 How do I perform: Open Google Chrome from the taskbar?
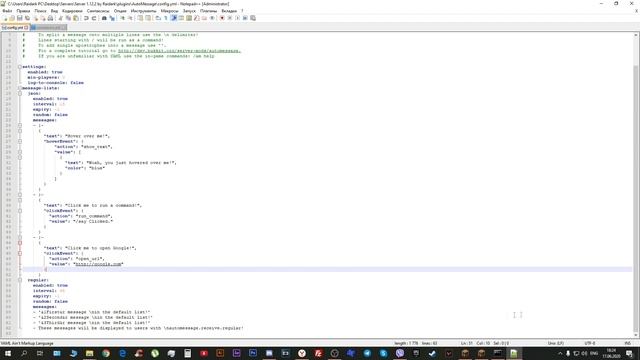click(x=106, y=353)
